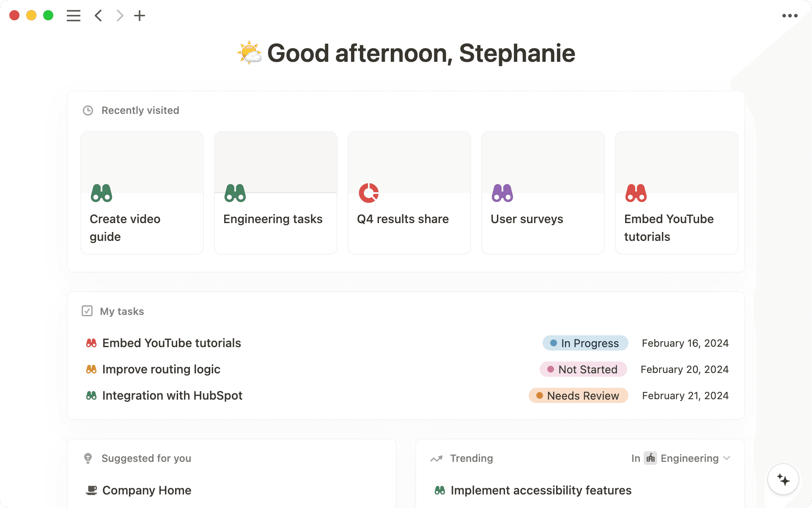Open Integration with HubSpot task
Image resolution: width=812 pixels, height=508 pixels.
[172, 396]
